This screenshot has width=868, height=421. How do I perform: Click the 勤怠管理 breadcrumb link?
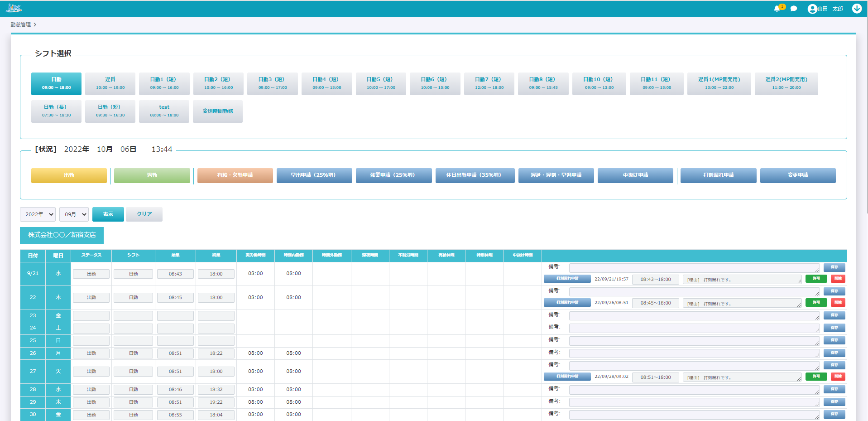[20, 24]
